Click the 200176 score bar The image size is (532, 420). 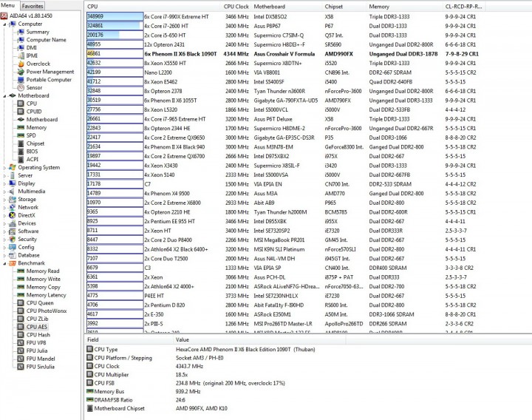click(115, 35)
